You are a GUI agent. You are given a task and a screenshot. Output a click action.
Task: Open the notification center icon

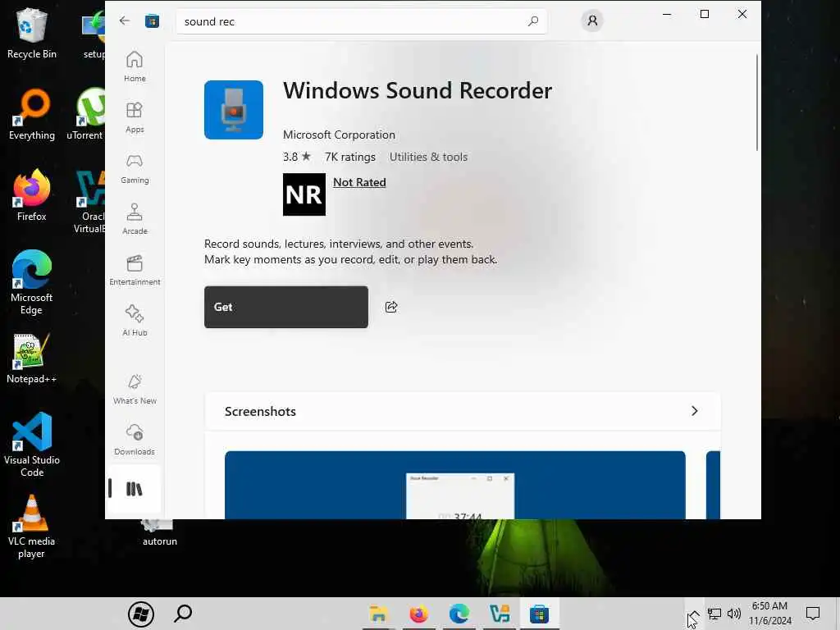[x=813, y=614]
